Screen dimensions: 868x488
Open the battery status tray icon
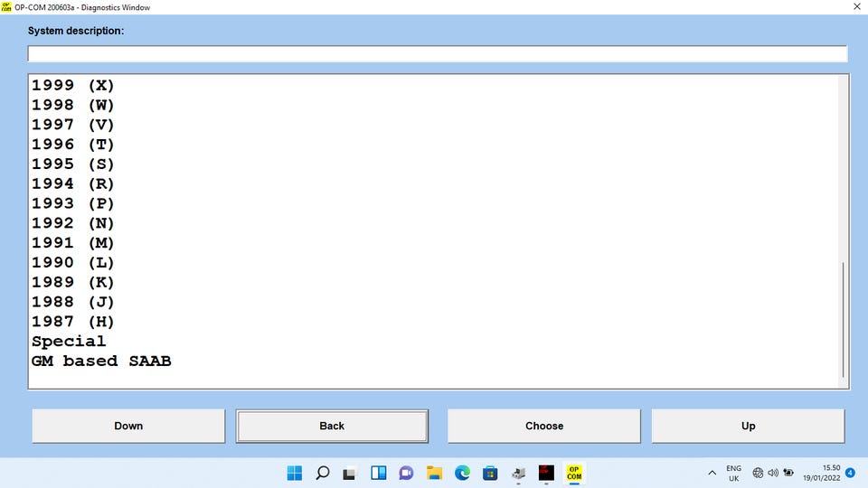788,473
